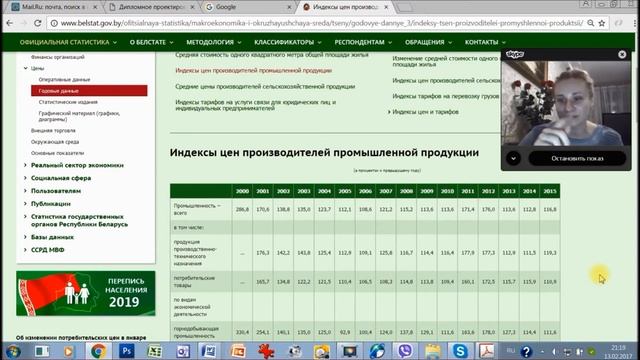
Task: Open the ОБРАЩЕНИЯ menu
Action: coord(428,42)
